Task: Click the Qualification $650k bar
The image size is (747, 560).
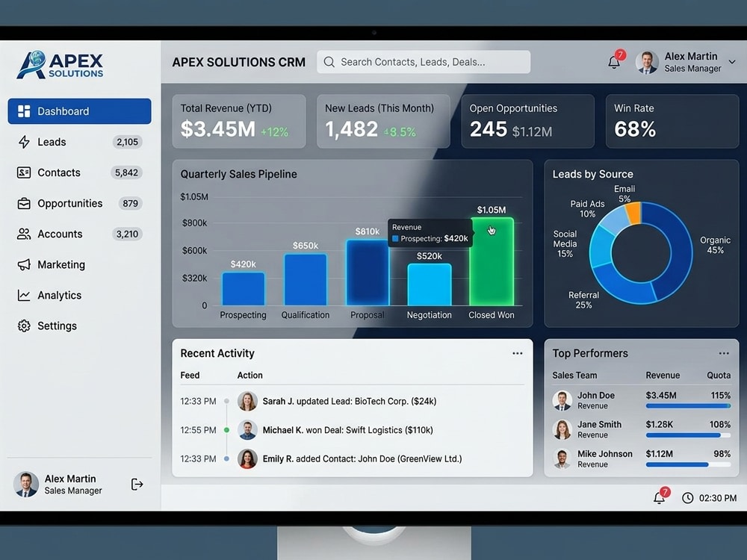Action: coord(306,279)
